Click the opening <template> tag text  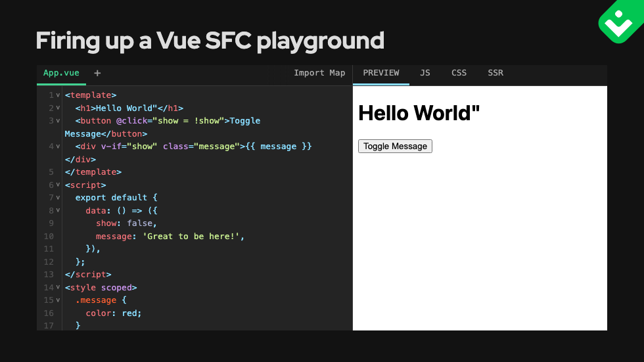(91, 95)
